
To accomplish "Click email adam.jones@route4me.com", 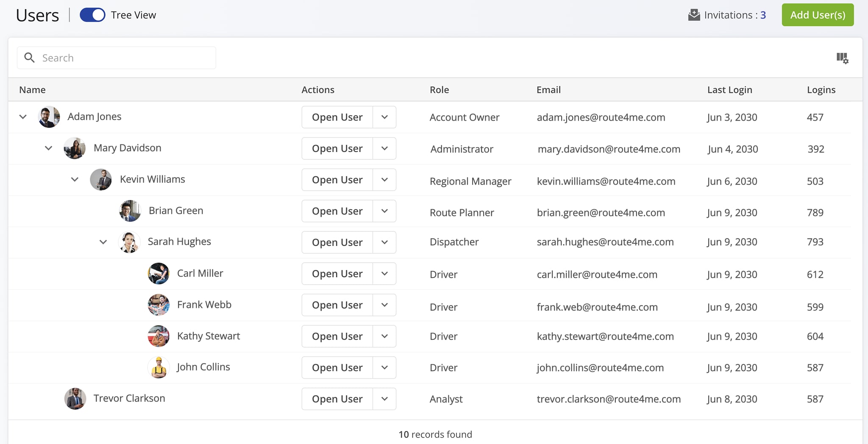I will [601, 117].
